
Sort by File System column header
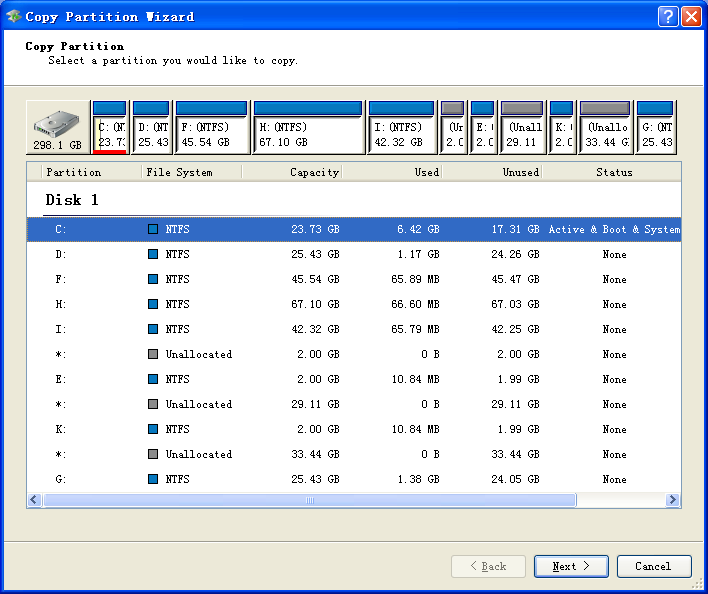coord(192,172)
